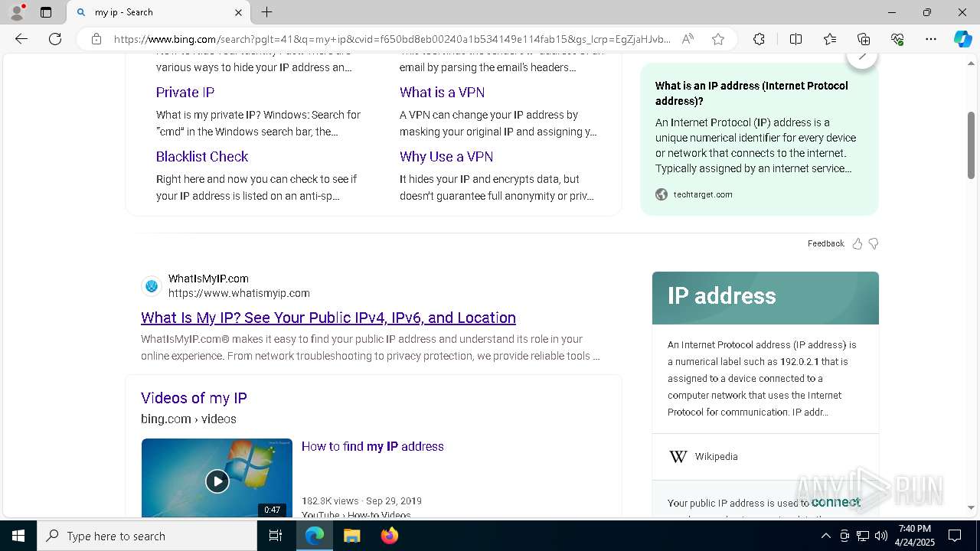Viewport: 980px width, 551px height.
Task: Open 'What Is My IP? See Your Public IPv4' result
Action: pyautogui.click(x=328, y=318)
